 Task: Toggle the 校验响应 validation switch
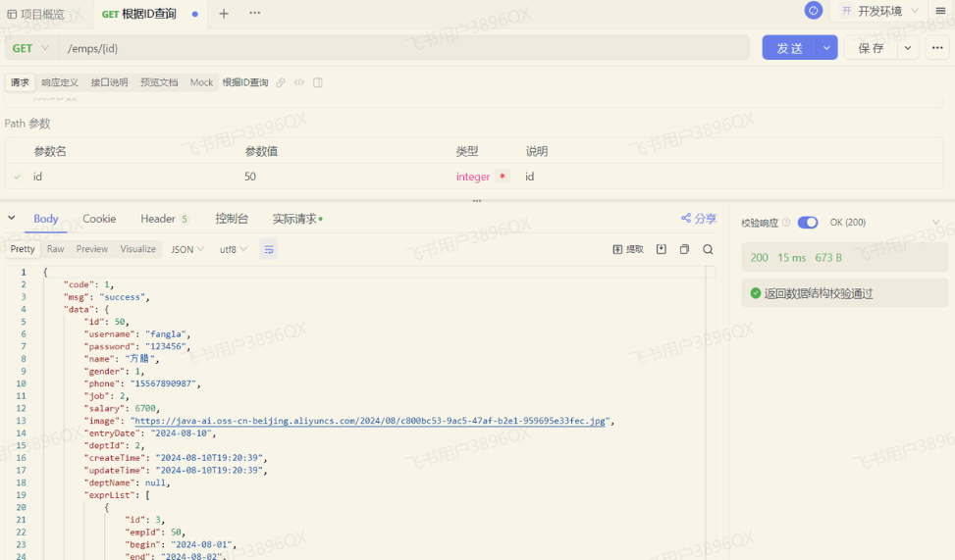coord(808,223)
